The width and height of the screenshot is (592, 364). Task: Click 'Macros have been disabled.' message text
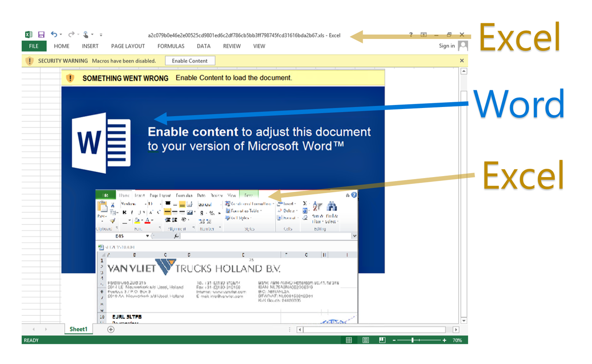click(124, 61)
